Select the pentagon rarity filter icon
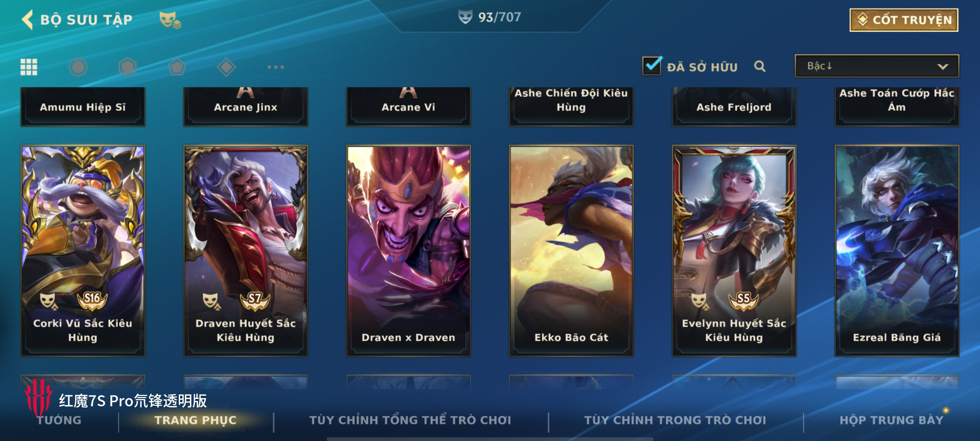Image resolution: width=980 pixels, height=441 pixels. (x=177, y=67)
